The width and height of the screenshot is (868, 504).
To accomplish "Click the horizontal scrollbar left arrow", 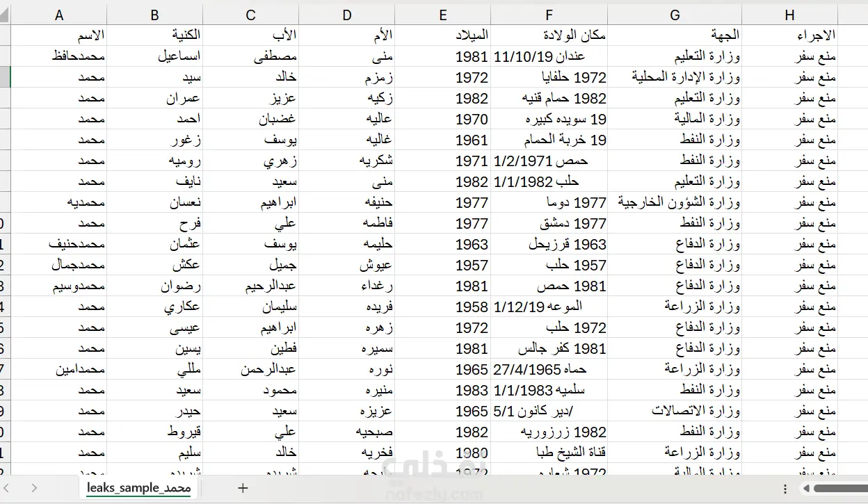I will click(807, 489).
